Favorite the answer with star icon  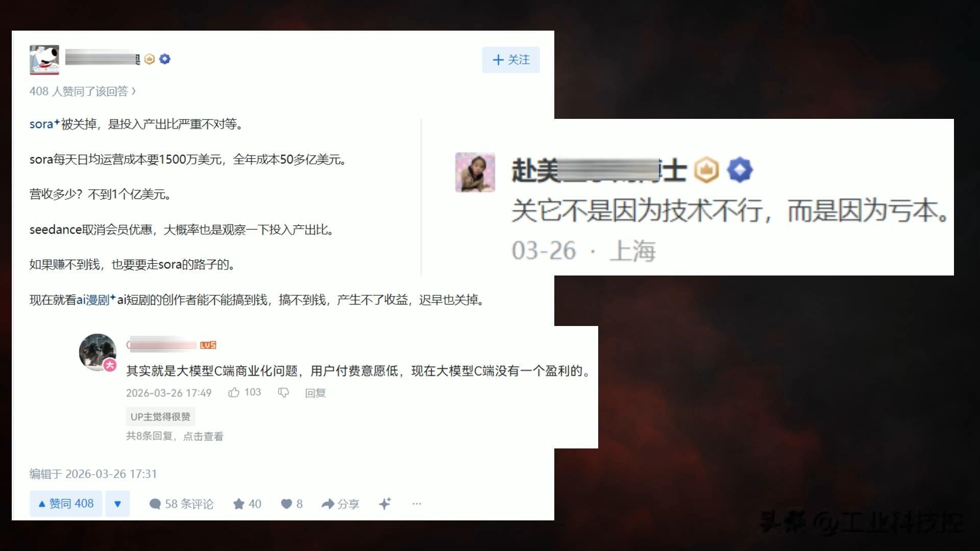(247, 504)
